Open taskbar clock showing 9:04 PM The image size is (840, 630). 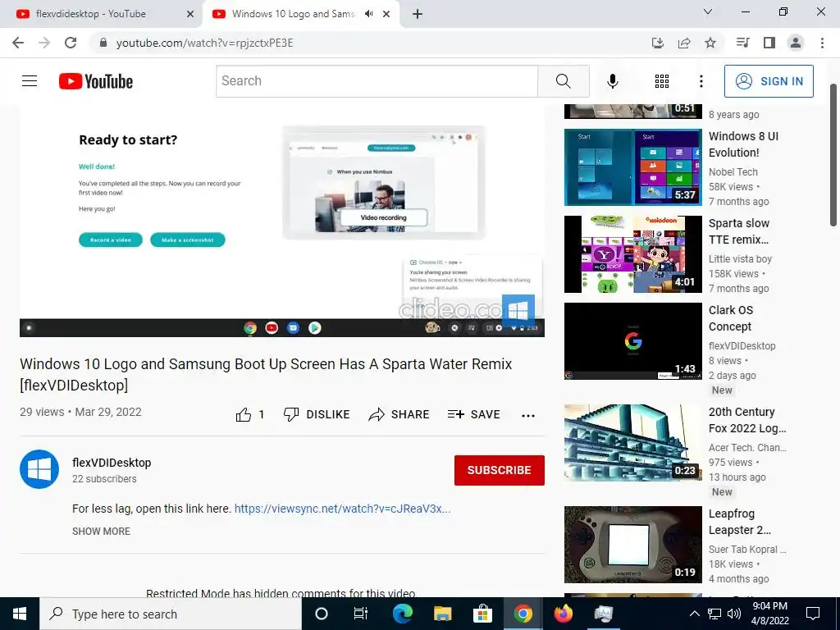coord(769,614)
